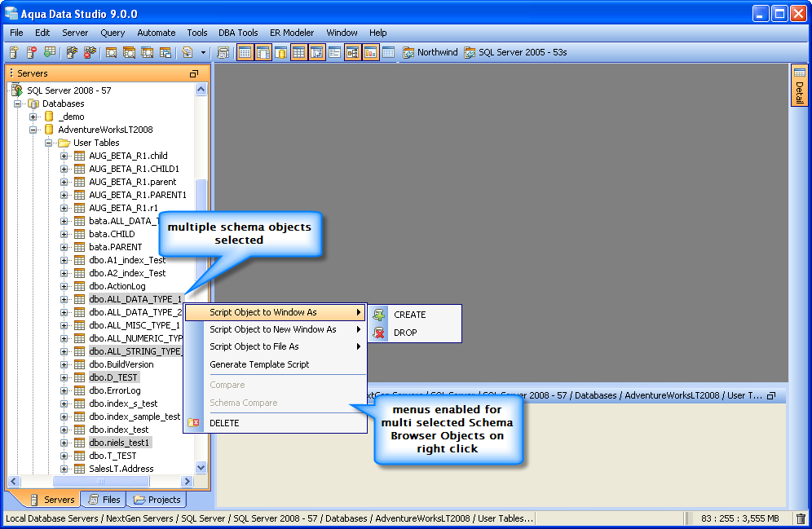Click the first magnifier query window icon
Viewport: 812px width, 529px height.
click(112, 52)
